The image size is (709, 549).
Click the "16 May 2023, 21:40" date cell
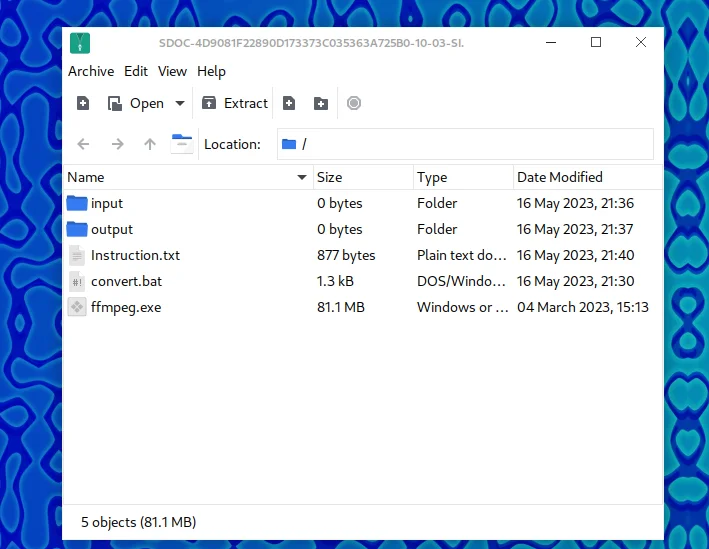coord(575,256)
